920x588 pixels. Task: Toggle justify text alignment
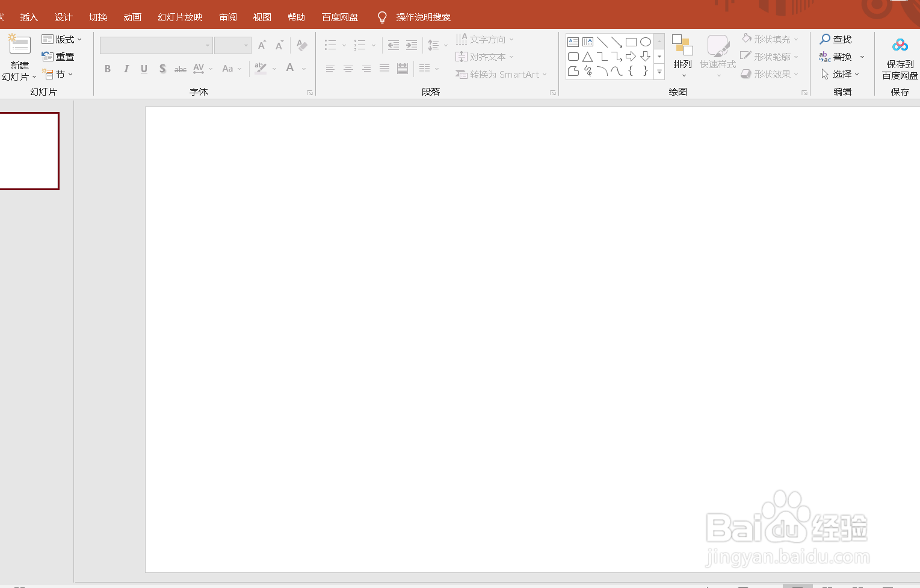pyautogui.click(x=384, y=69)
